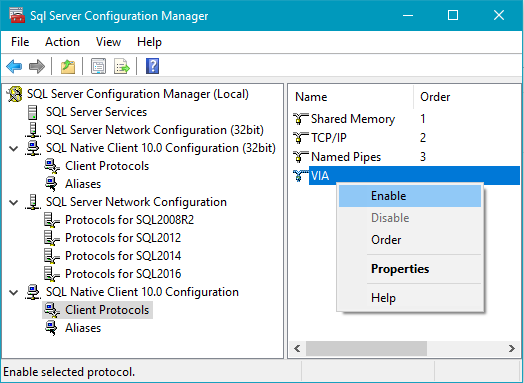524x383 pixels.
Task: Click order value 1 for Shared Memory
Action: [x=423, y=119]
